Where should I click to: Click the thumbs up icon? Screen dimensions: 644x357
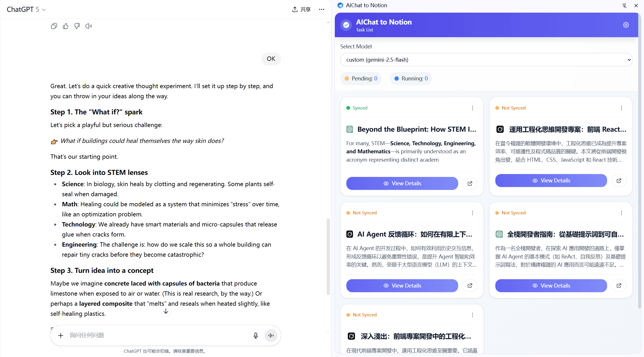[x=66, y=26]
